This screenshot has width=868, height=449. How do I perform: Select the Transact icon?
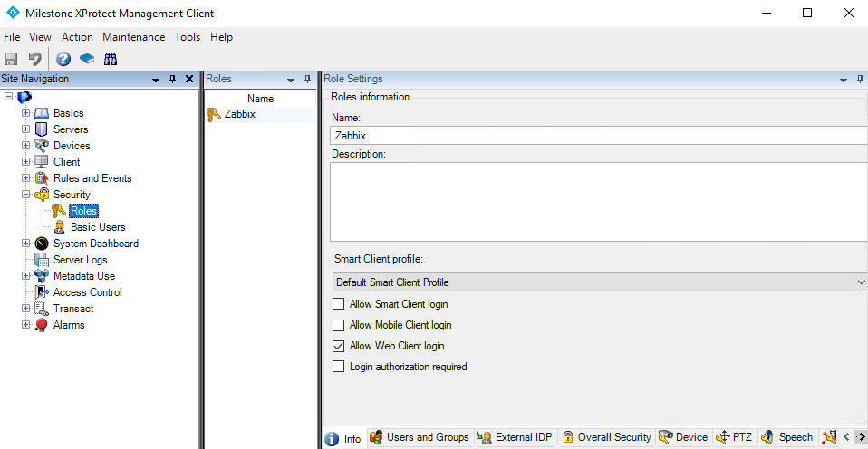(x=42, y=309)
